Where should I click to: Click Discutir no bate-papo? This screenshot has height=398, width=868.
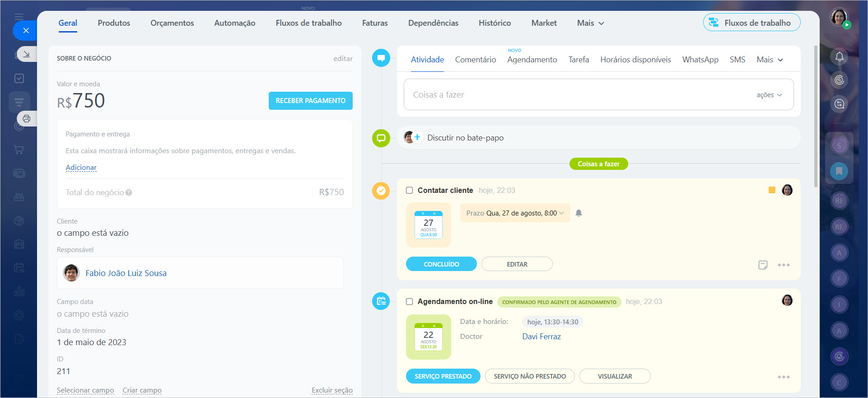point(465,138)
